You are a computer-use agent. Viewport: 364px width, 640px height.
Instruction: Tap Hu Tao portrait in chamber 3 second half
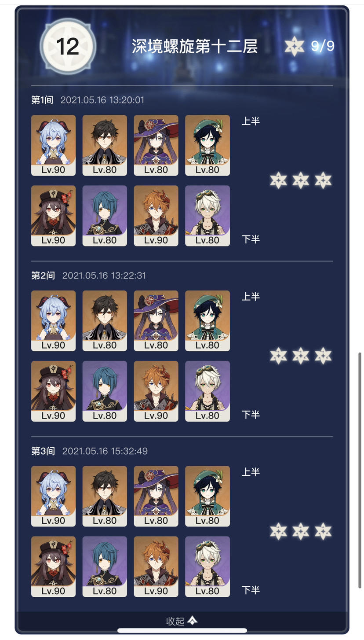tap(53, 566)
